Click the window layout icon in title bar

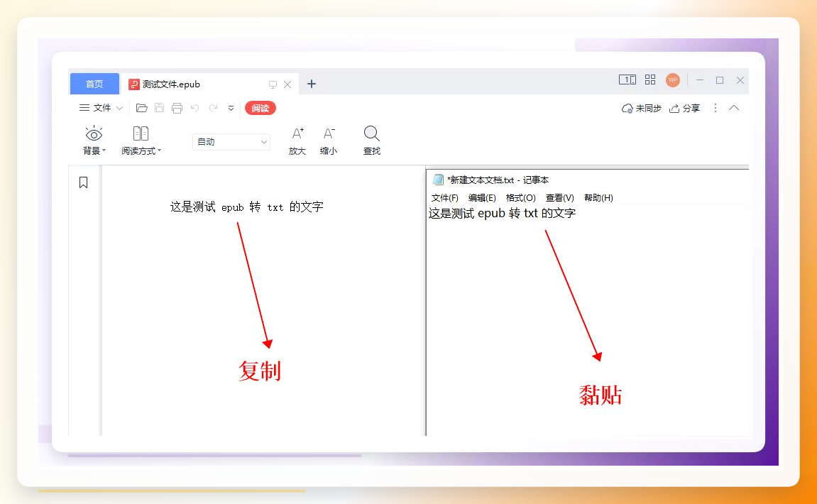(x=627, y=80)
